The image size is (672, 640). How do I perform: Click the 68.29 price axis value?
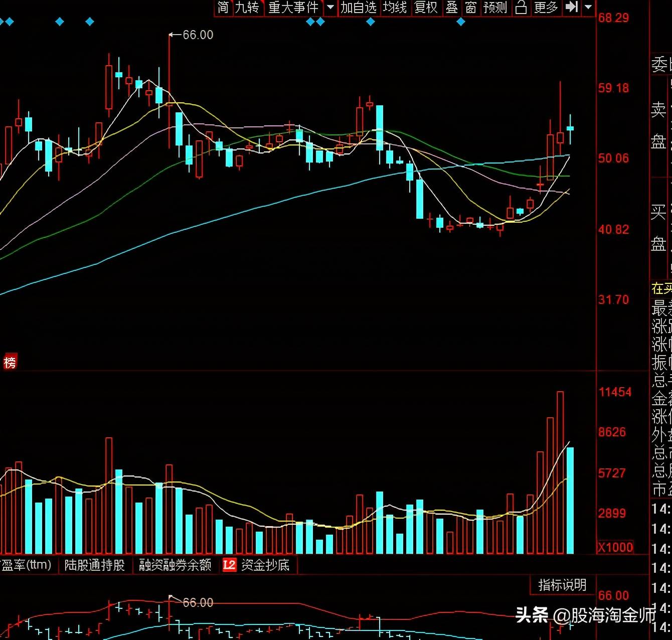(x=613, y=18)
